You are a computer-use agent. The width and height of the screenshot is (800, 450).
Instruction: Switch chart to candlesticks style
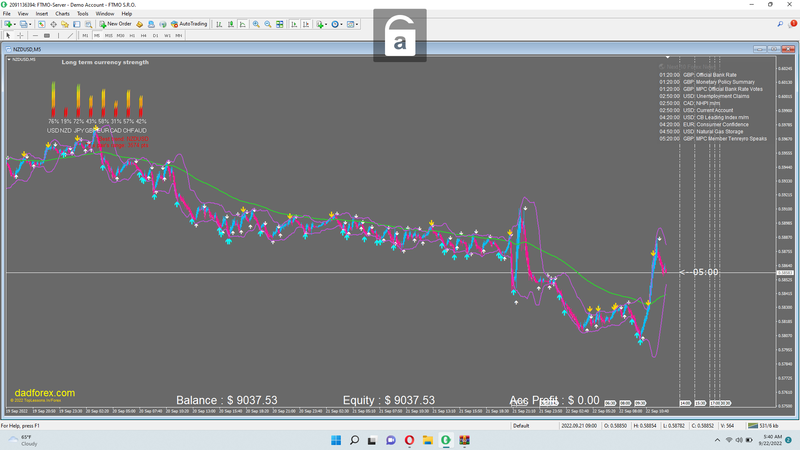coord(231,24)
